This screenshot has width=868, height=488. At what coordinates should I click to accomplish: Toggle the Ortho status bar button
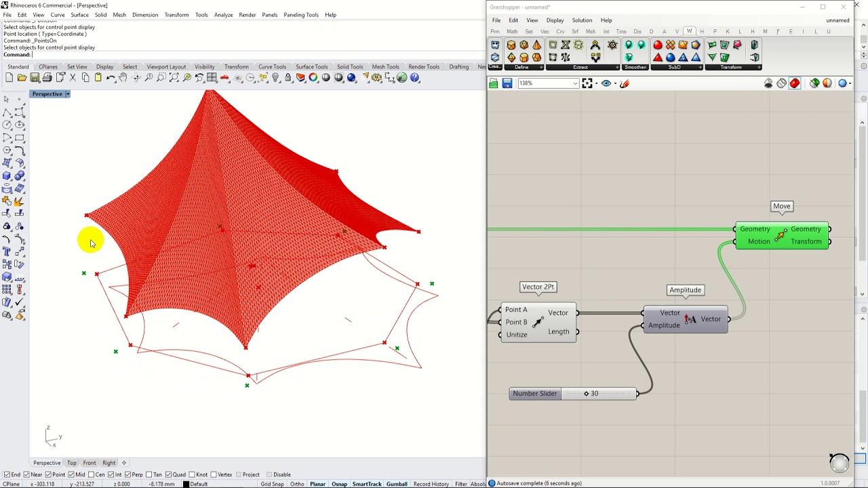coord(297,484)
